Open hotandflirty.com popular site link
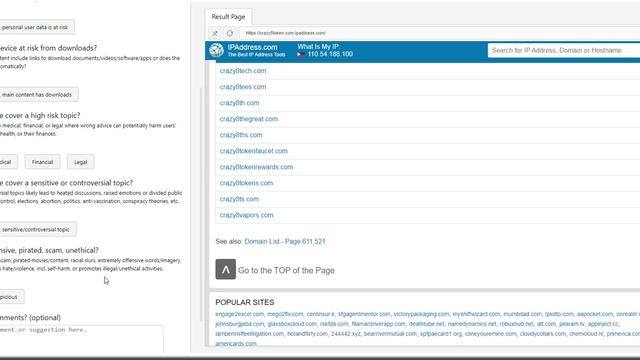The height and width of the screenshot is (360, 640). [x=307, y=333]
